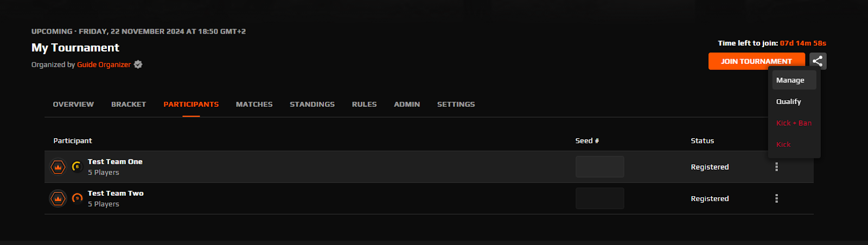Open the Guide Organizer link
Image resolution: width=868 pixels, height=245 pixels.
pos(104,65)
